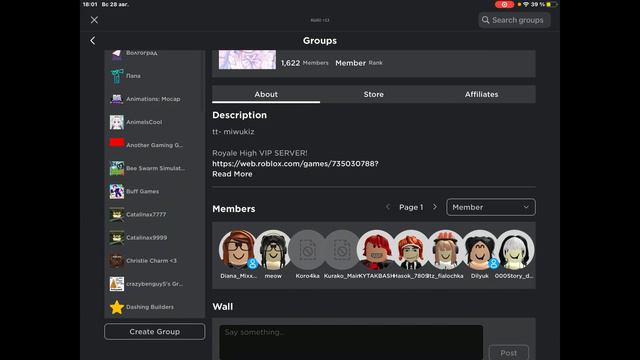Screen dimensions: 640x360
Task: Click the tt- miwukiz description text
Action: 233,132
